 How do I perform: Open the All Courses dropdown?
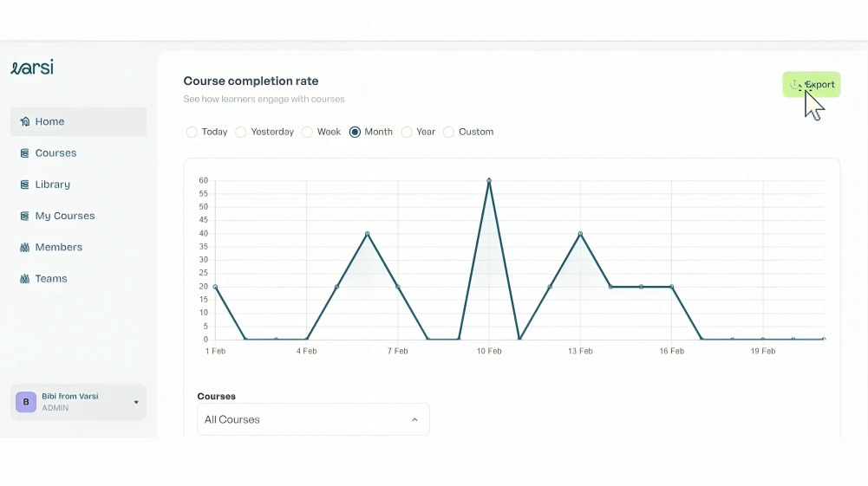coord(312,419)
